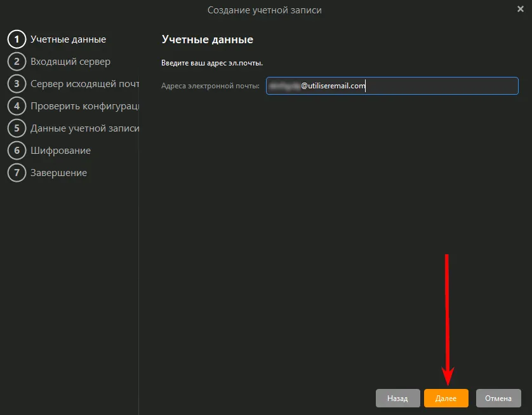This screenshot has width=532, height=415.
Task: Close the account creation dialog
Action: pos(520,10)
